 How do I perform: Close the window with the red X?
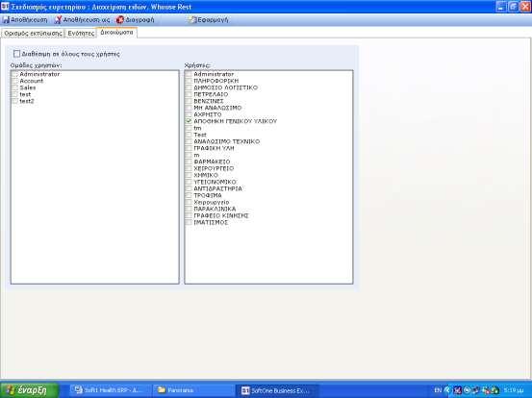[525, 7]
